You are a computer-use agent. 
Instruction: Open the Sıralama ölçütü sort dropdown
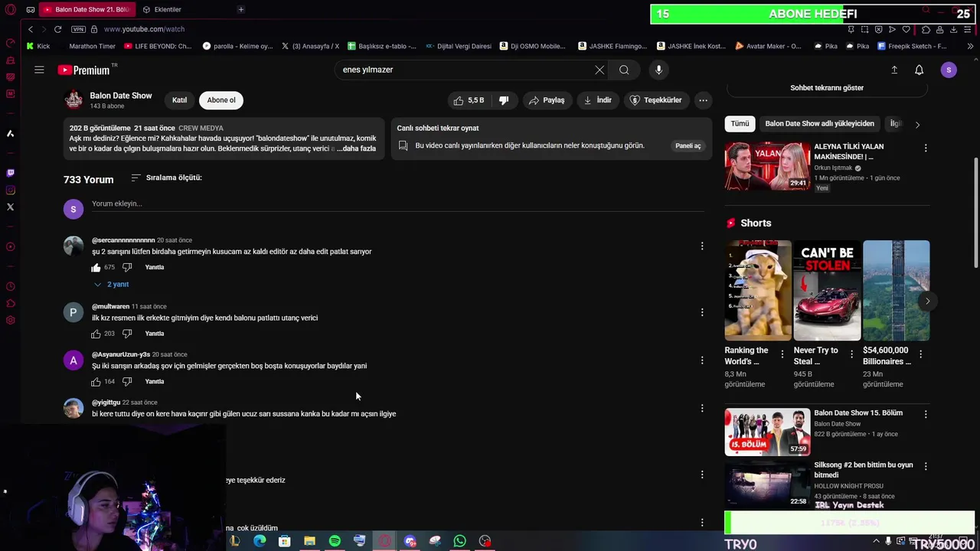pos(166,178)
